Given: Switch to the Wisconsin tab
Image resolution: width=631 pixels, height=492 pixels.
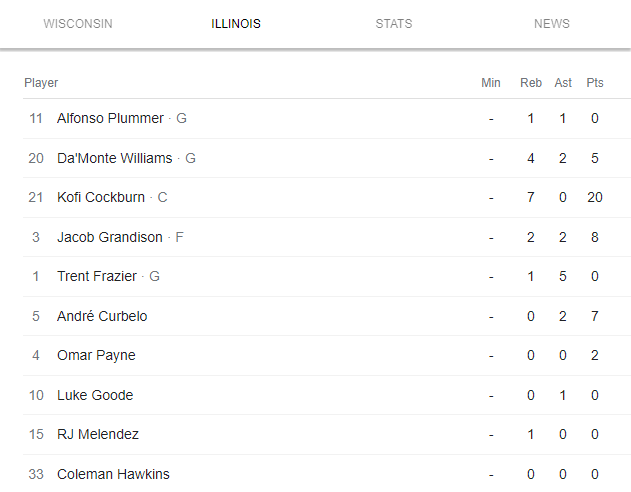Looking at the screenshot, I should (x=78, y=24).
